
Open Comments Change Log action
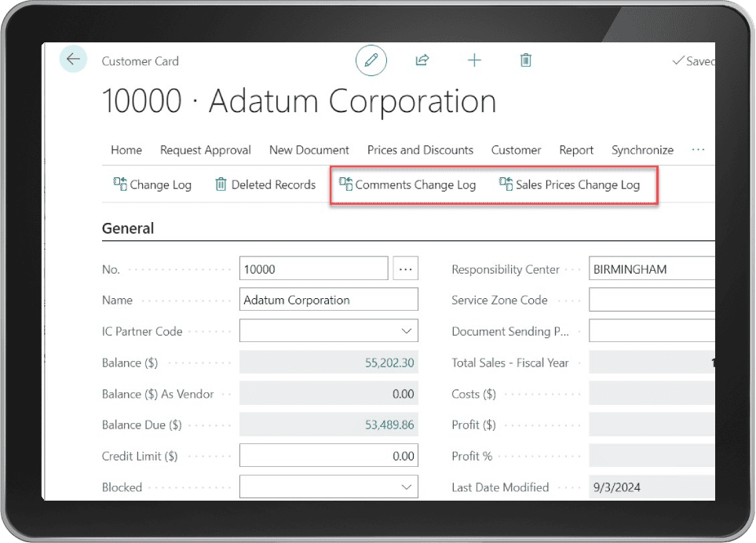click(407, 184)
